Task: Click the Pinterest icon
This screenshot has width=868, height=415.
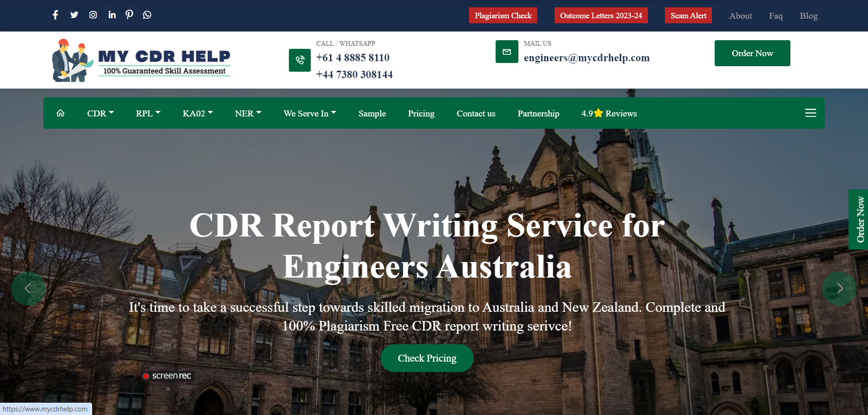Action: point(130,15)
